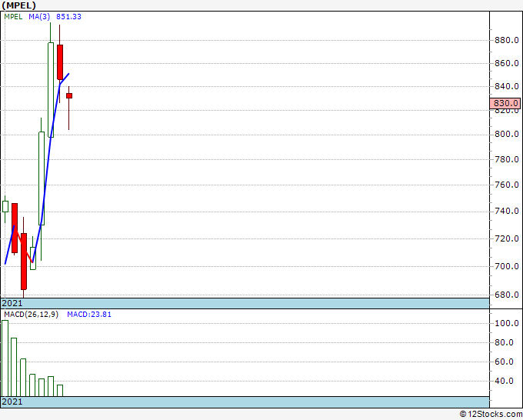Click the 830.0 current price tag
This screenshot has width=523, height=420.
click(x=505, y=103)
